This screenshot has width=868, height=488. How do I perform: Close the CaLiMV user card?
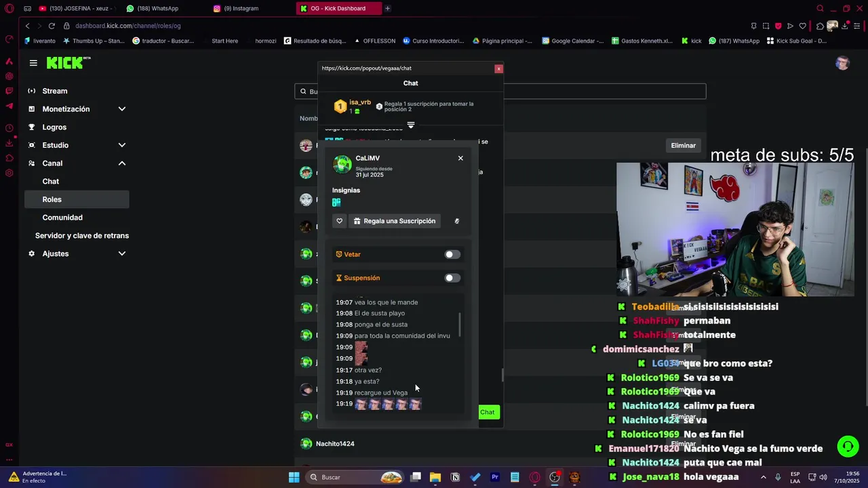(x=460, y=158)
